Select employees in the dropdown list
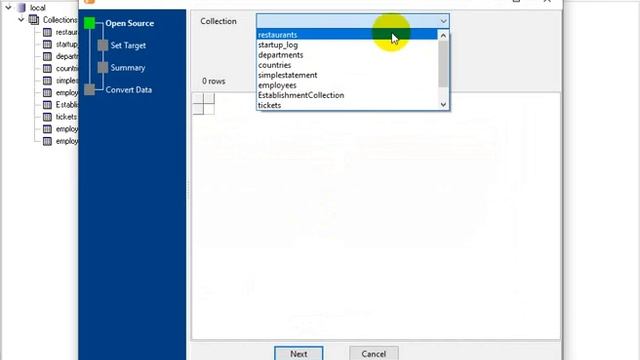The width and height of the screenshot is (640, 360). coord(347,85)
